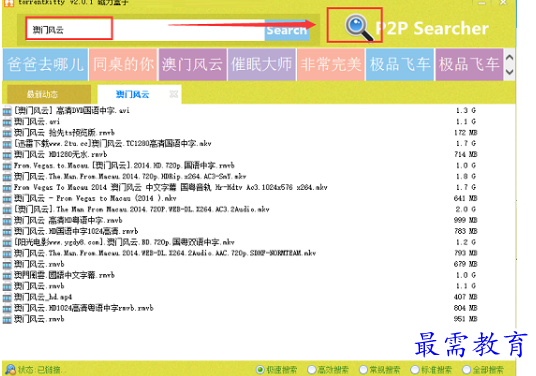Viewport: 536px width, 376px height.
Task: Click the icon of From.Vegas.to.Macau 国语中字.rmvb
Action: [7, 166]
